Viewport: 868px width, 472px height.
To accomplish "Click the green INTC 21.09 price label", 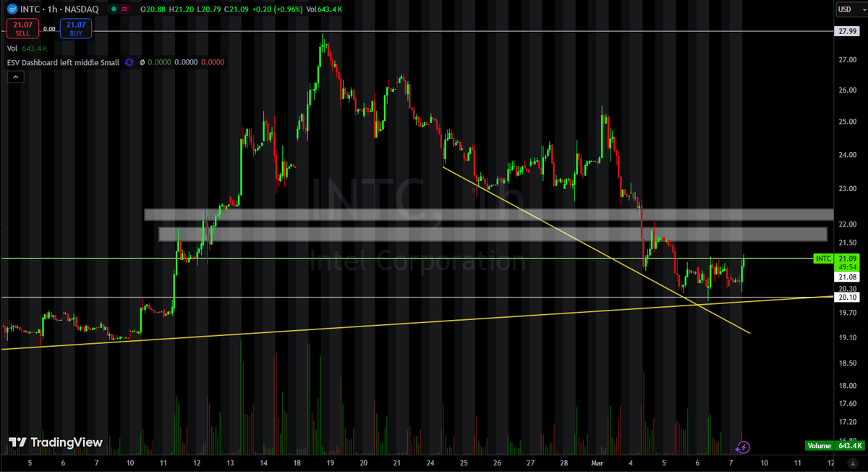I will point(835,258).
